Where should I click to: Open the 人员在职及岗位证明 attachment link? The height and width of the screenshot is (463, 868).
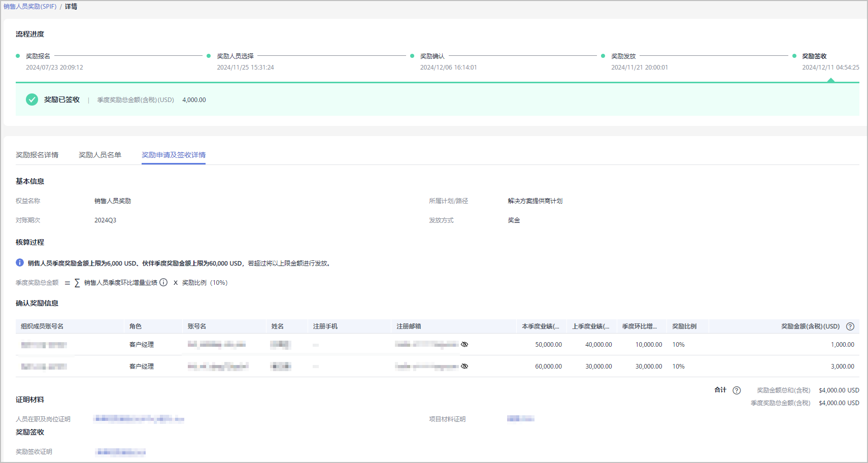click(x=139, y=419)
